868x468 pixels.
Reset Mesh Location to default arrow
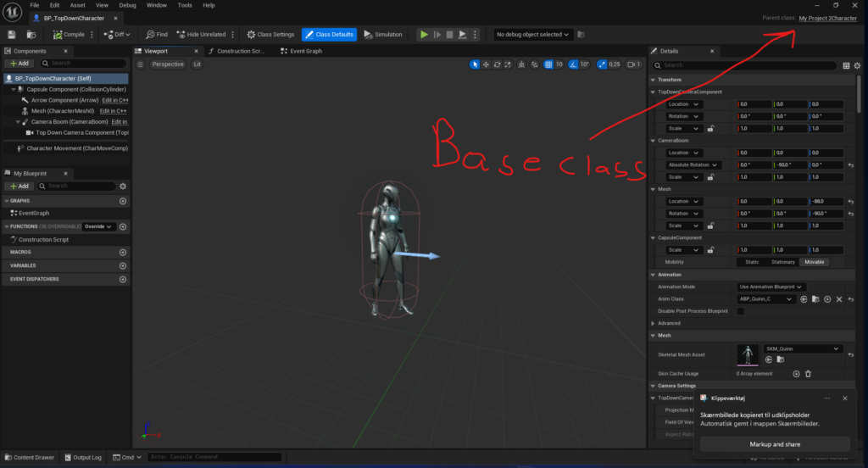tap(849, 201)
